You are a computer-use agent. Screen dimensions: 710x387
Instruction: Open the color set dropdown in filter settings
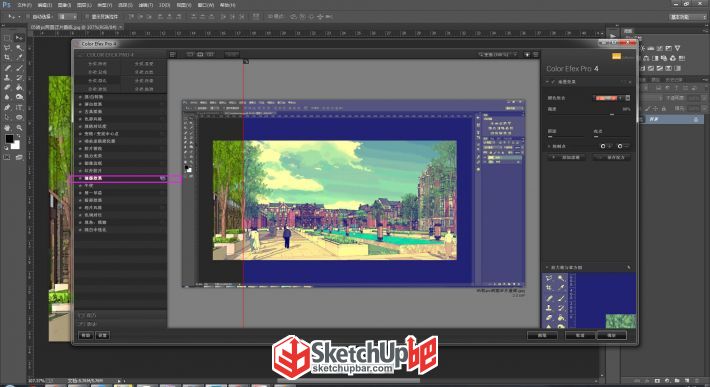click(x=611, y=98)
